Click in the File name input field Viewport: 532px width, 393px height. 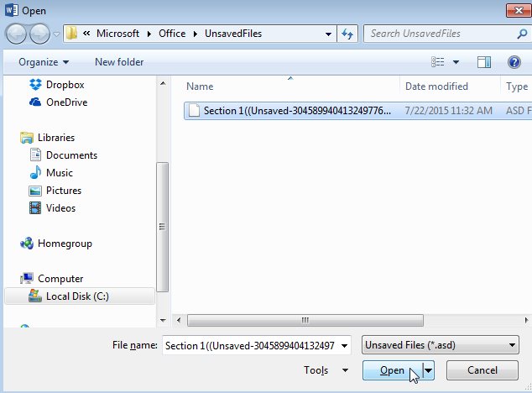pos(260,345)
